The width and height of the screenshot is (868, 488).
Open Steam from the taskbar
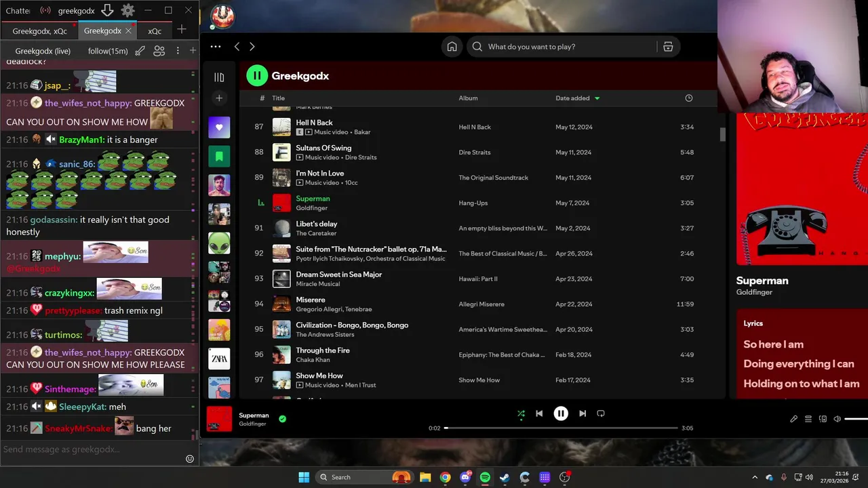[505, 477]
